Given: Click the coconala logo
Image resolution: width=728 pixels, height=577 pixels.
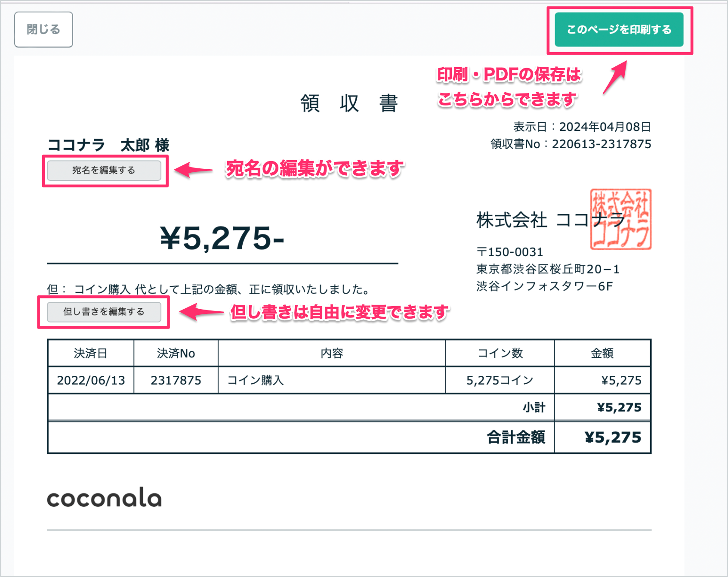Looking at the screenshot, I should (x=105, y=497).
